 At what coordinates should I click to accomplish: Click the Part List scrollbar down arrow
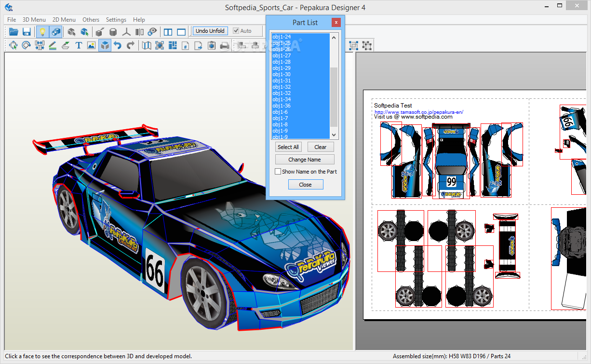click(334, 135)
